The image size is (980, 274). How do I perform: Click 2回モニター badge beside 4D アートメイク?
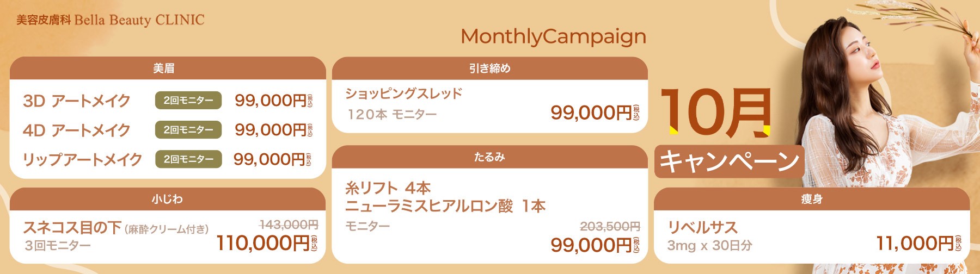coord(188,130)
